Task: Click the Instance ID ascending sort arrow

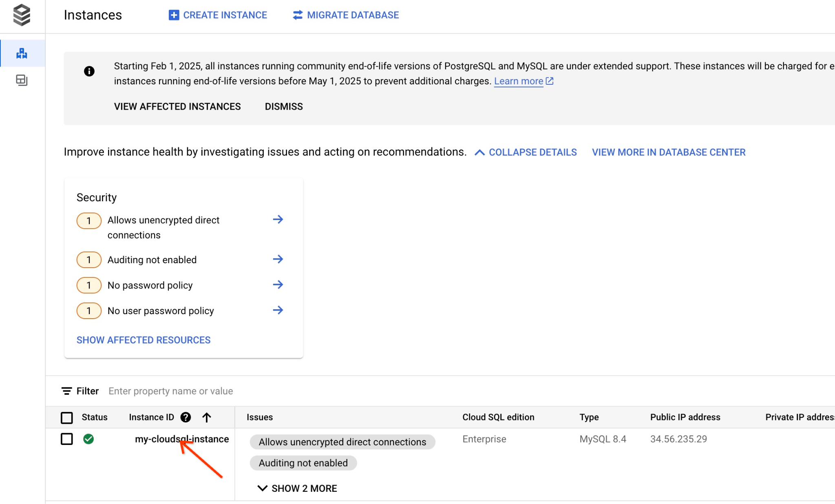Action: [207, 417]
